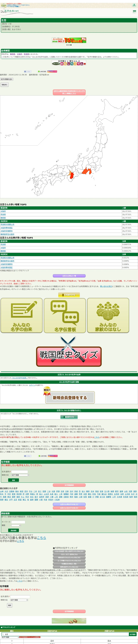The image size is (138, 644).
Task: Follow the 静岡県 link in 由来解説
Action: tap(13, 54)
